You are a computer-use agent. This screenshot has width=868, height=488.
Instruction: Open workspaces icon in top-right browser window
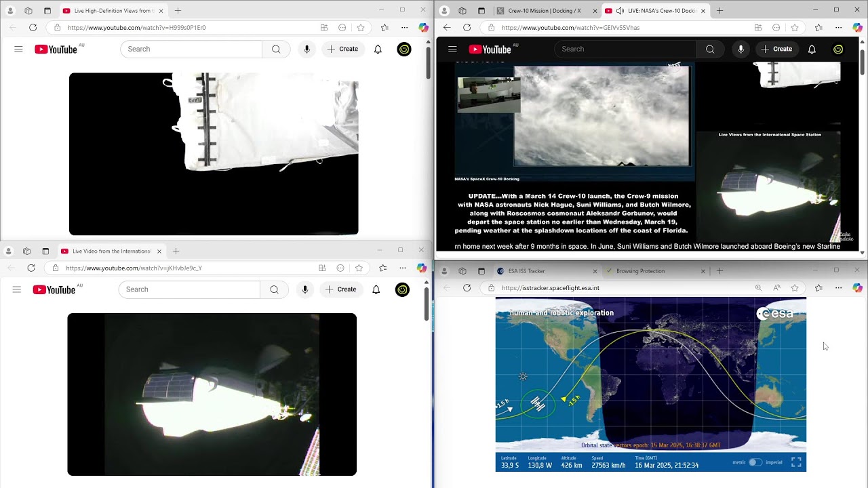(x=462, y=11)
